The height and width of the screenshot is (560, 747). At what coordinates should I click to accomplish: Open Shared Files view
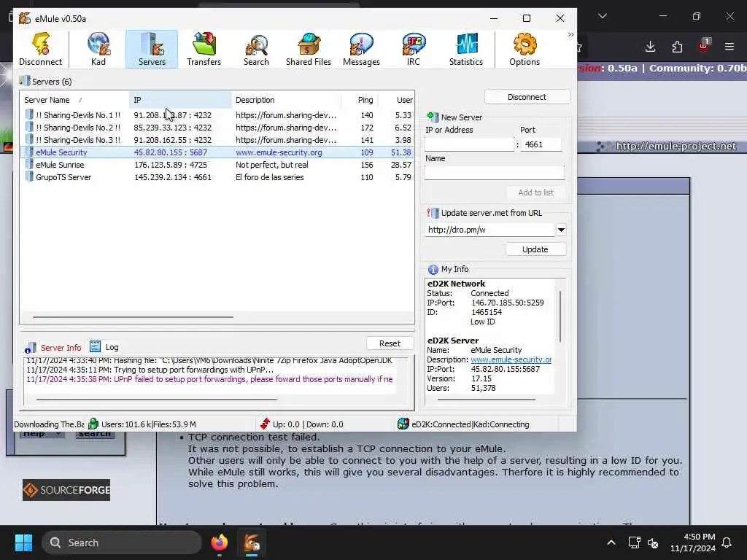pos(309,49)
